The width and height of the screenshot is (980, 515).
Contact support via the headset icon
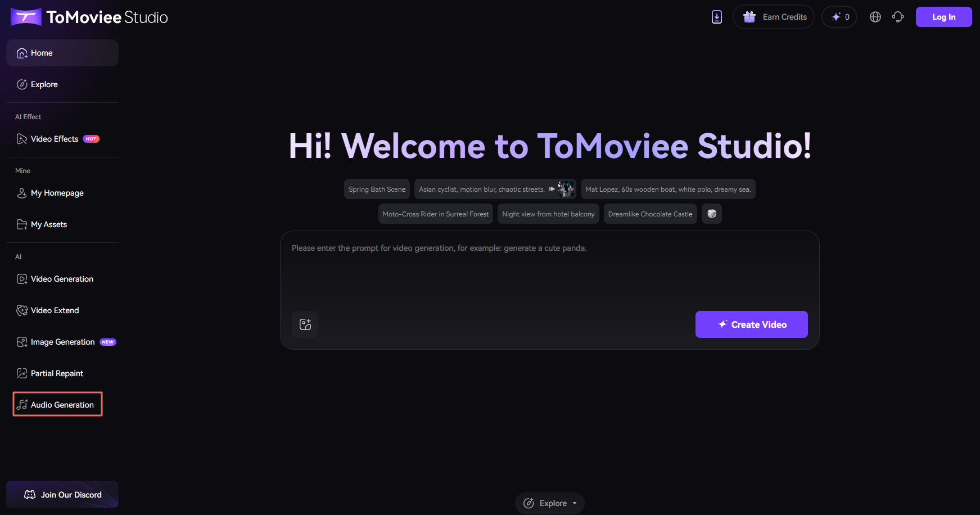pyautogui.click(x=897, y=17)
